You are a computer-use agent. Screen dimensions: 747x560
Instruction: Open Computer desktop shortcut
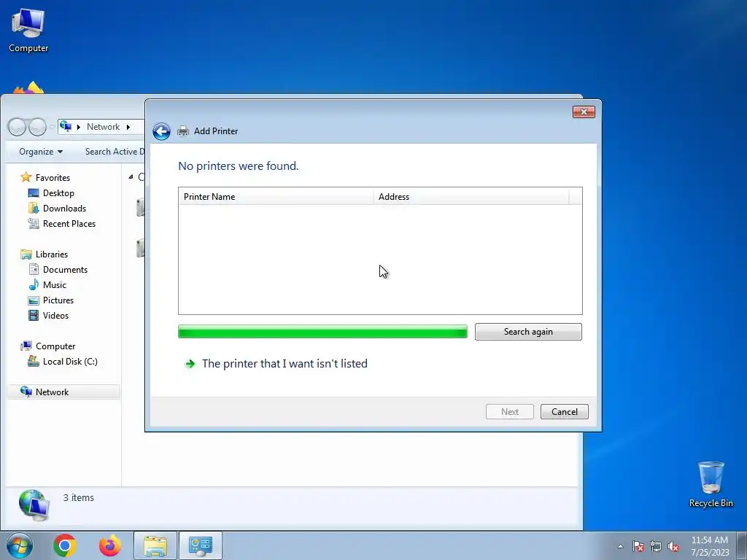[x=28, y=30]
